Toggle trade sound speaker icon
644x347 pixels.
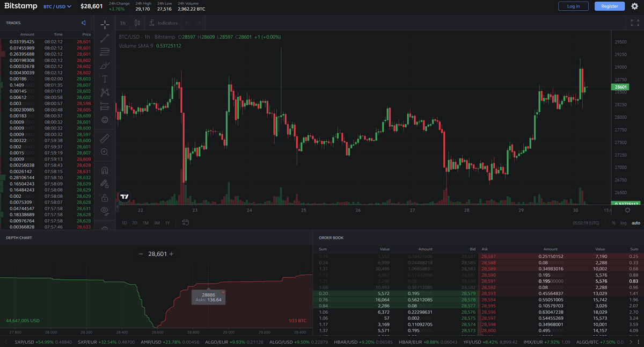click(84, 23)
